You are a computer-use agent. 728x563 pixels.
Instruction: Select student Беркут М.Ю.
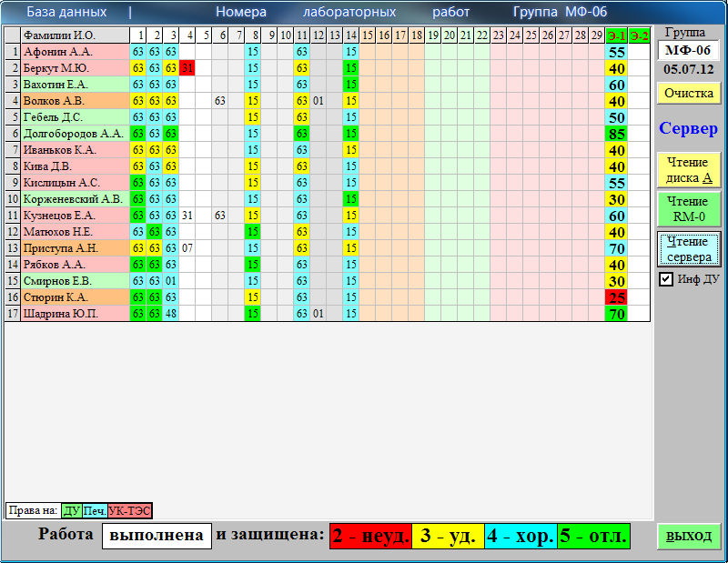click(x=76, y=68)
